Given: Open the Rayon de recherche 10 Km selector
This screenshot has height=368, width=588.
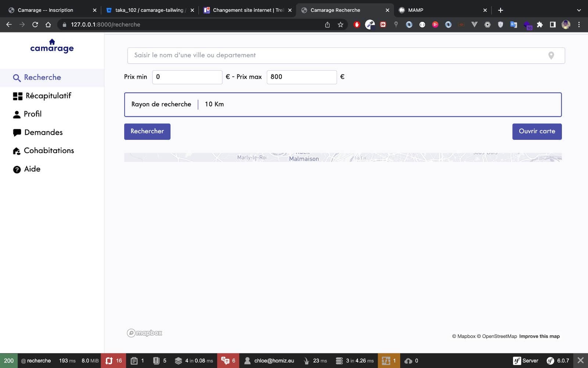Looking at the screenshot, I should 343,105.
